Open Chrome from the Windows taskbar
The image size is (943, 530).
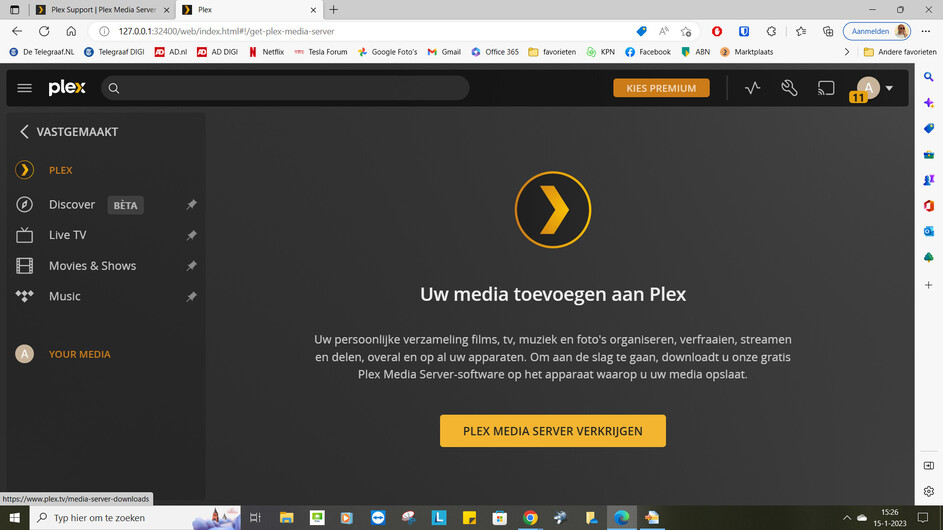pyautogui.click(x=530, y=517)
